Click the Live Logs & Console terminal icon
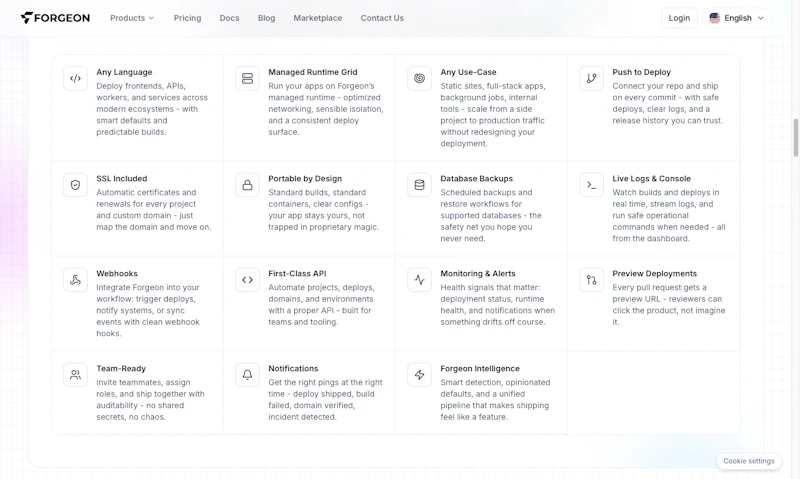The width and height of the screenshot is (800, 479). [591, 185]
